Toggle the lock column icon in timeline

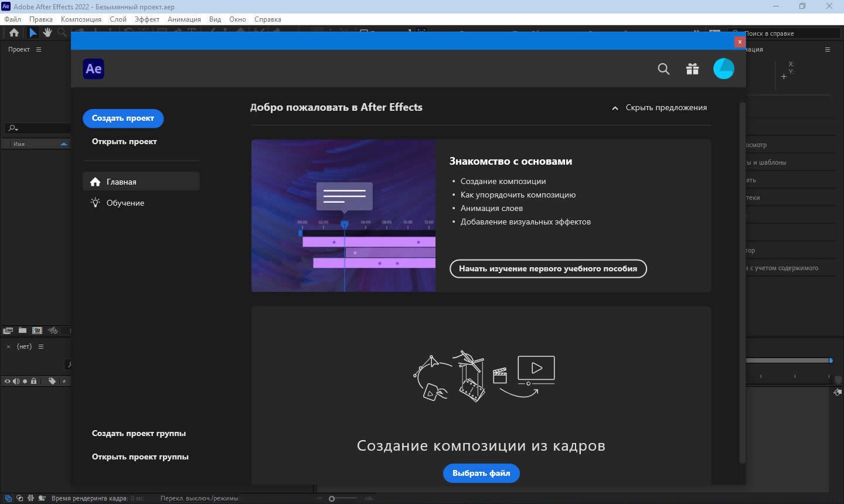[x=33, y=382]
